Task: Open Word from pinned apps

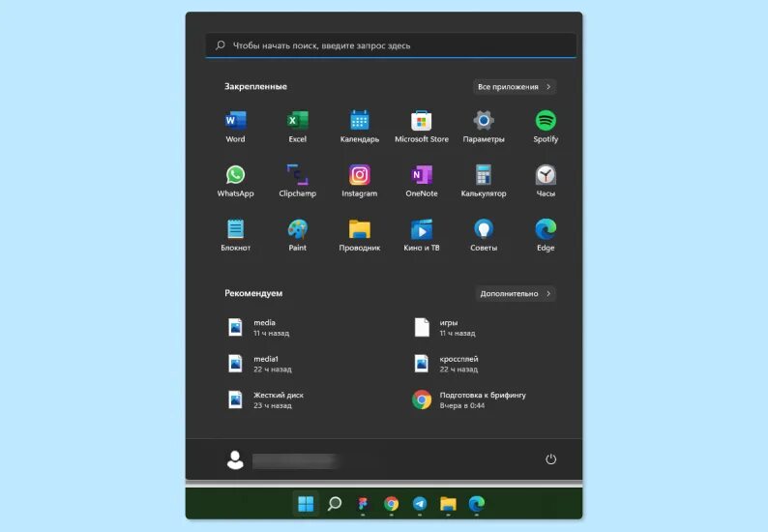Action: click(x=236, y=127)
